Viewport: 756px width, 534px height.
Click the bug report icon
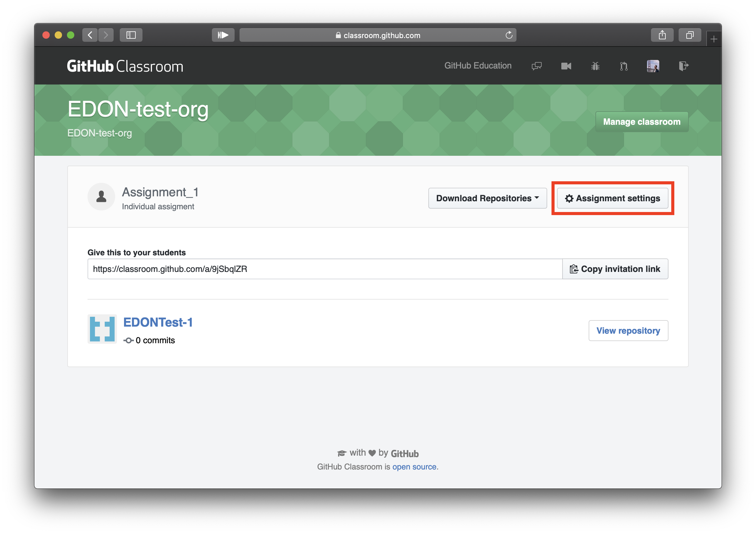[595, 66]
